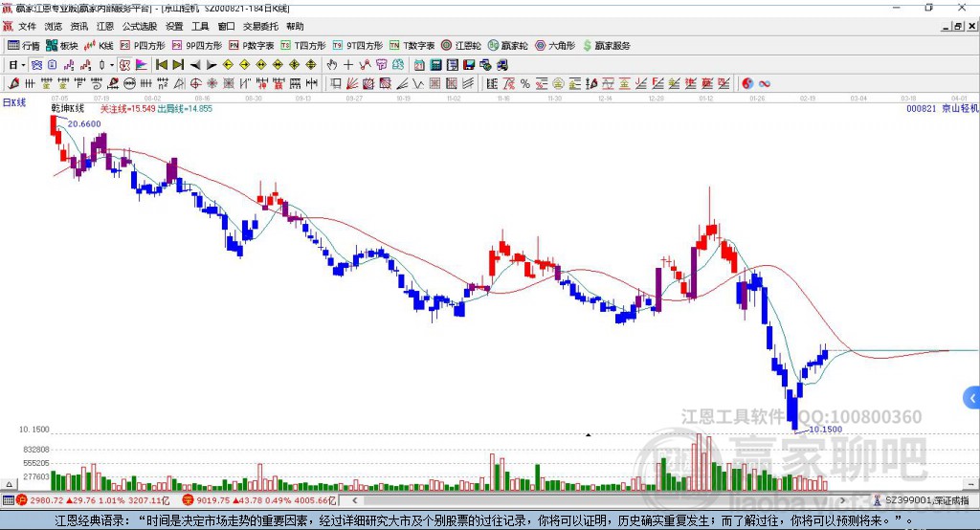Select the red pencil drawing tool
Image resolution: width=980 pixels, height=530 pixels.
tap(13, 83)
